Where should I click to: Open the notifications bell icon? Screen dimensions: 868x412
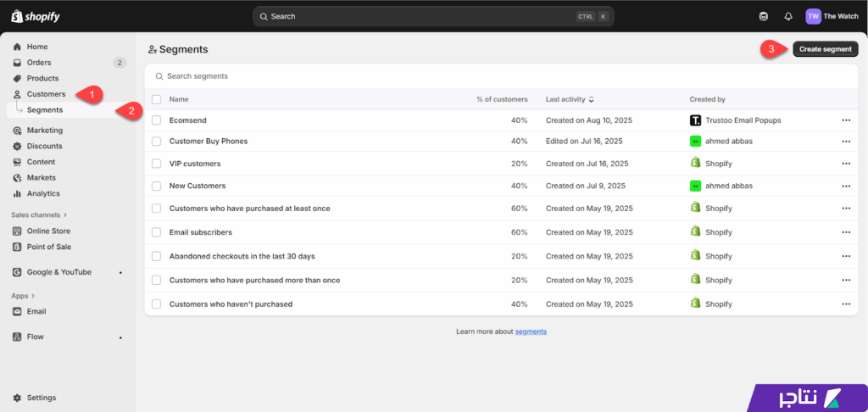[x=788, y=16]
